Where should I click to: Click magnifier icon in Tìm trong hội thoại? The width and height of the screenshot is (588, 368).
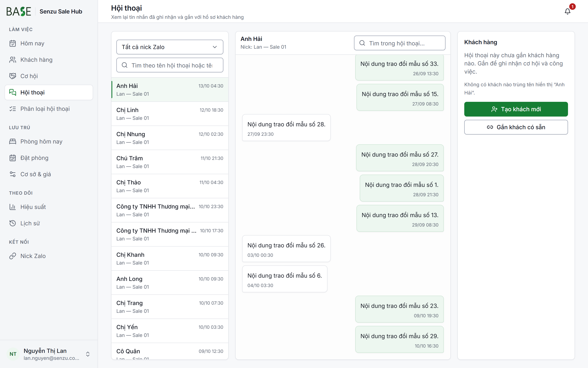point(362,43)
